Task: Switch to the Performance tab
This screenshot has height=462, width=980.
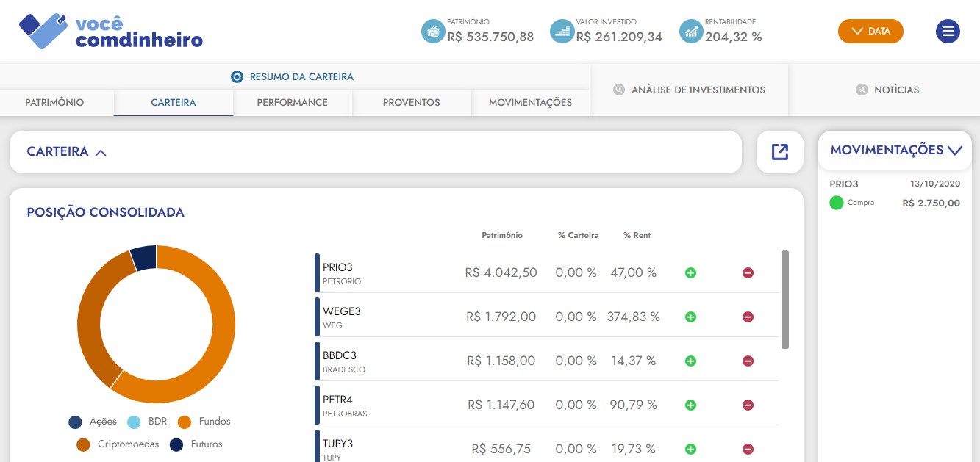Action: coord(292,103)
